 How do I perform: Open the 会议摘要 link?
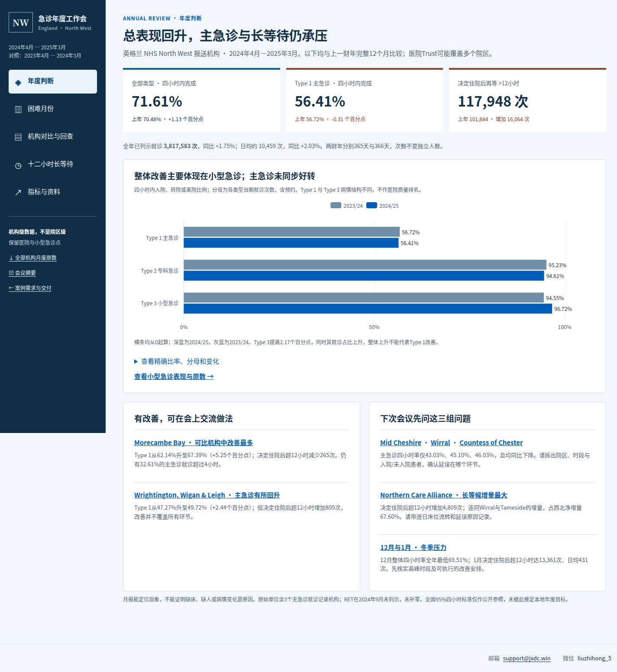[x=23, y=273]
